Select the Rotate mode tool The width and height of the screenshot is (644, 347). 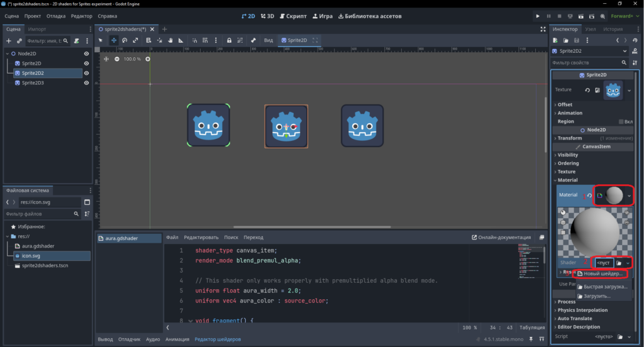tap(125, 40)
